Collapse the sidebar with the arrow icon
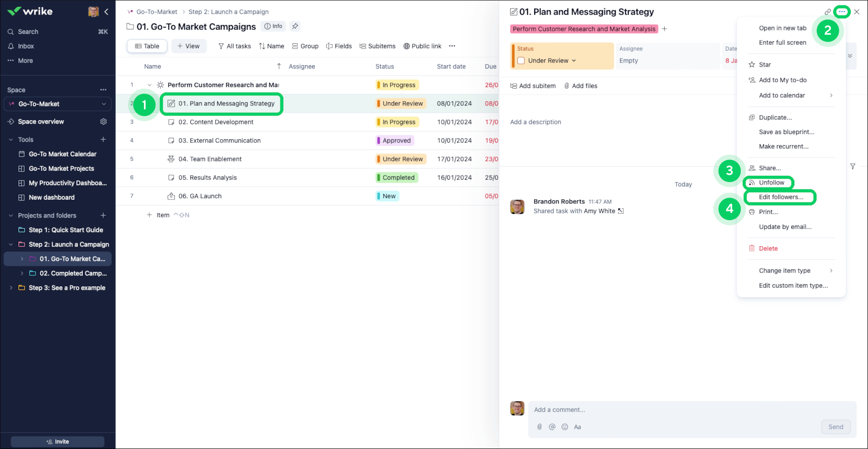Viewport: 868px width, 449px height. coord(106,12)
